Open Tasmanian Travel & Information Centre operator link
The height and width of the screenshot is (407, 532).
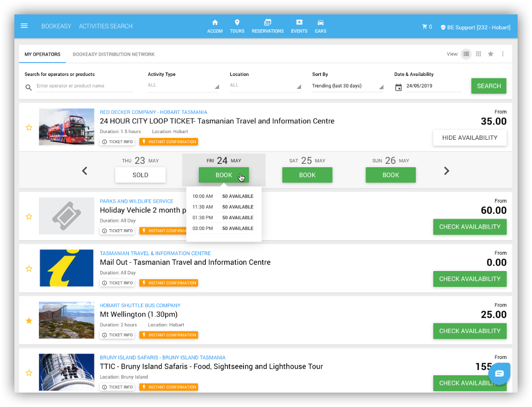155,253
